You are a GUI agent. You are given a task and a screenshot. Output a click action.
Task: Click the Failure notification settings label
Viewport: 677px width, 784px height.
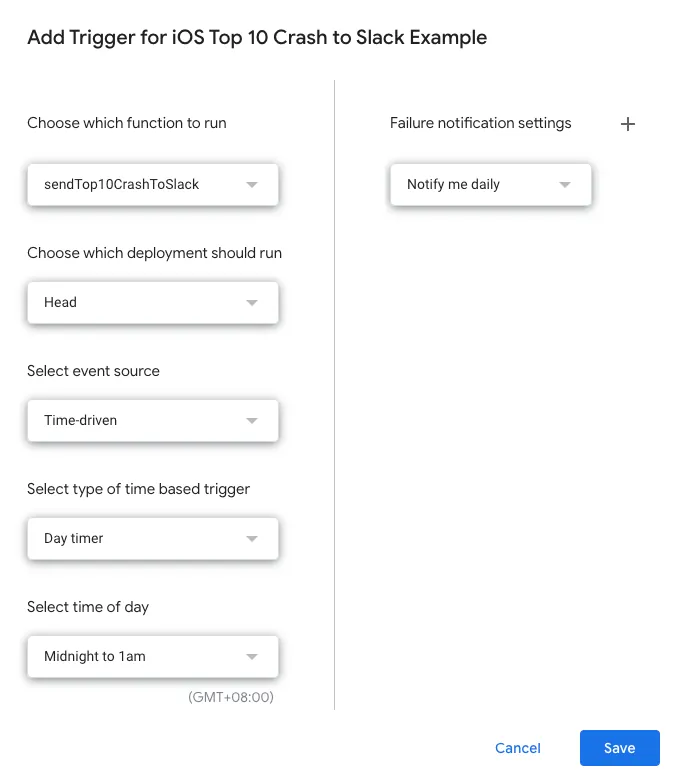tap(481, 123)
